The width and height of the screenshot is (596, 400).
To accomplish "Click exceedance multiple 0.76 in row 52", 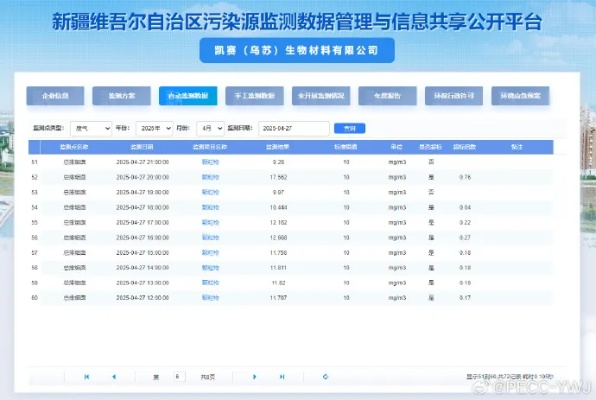I will click(465, 177).
